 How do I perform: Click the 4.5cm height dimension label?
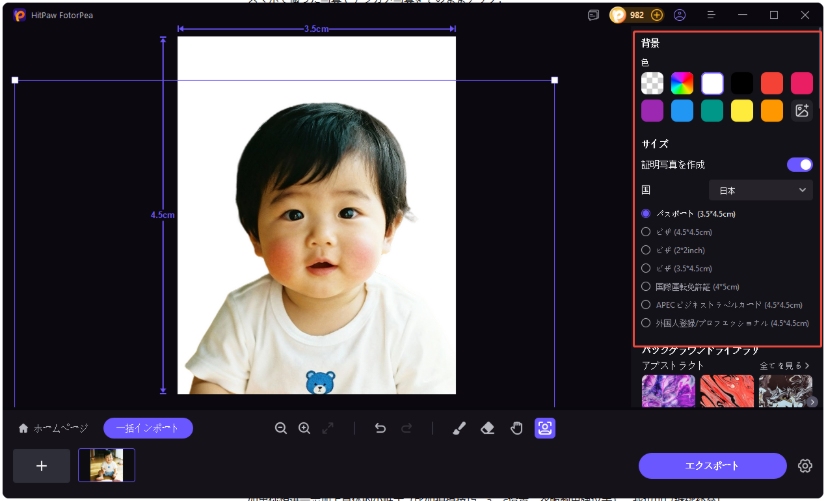[x=162, y=215]
